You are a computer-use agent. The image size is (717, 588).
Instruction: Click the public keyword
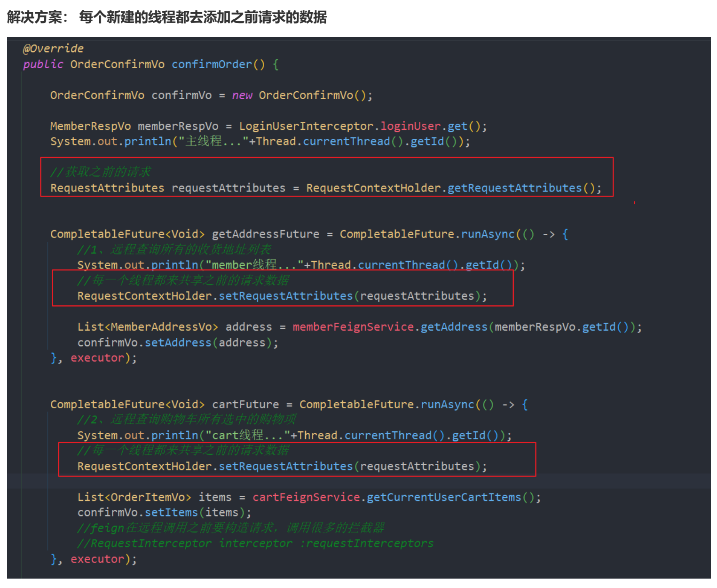pyautogui.click(x=43, y=64)
